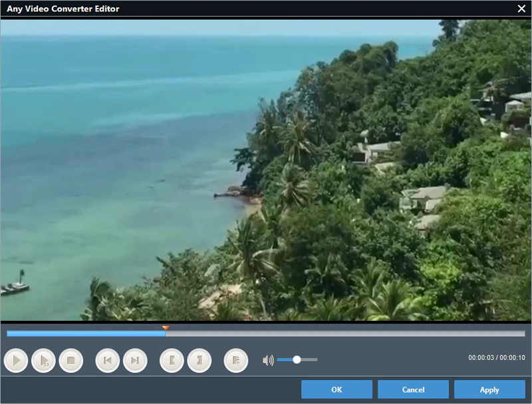
Task: Click the new segment clip icon
Action: tap(235, 361)
